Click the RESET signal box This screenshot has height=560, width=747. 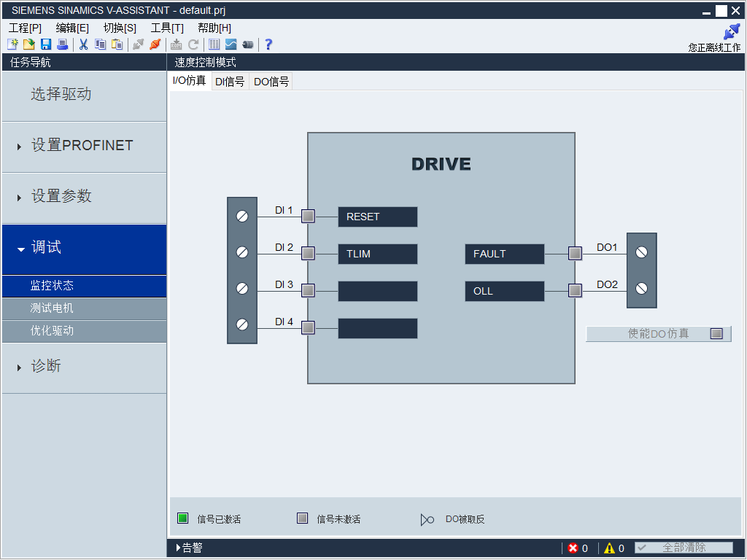pyautogui.click(x=378, y=217)
